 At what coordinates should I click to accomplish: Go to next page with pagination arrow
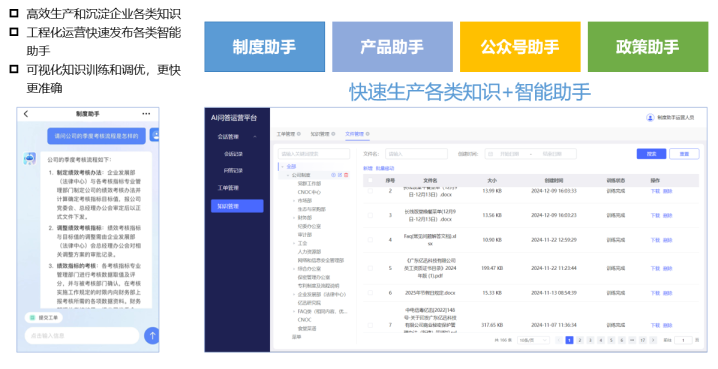pos(653,340)
